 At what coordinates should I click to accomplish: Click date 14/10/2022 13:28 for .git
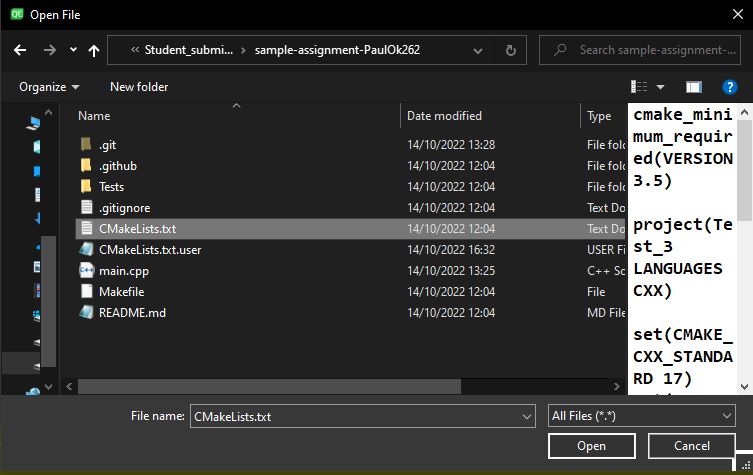click(x=451, y=145)
